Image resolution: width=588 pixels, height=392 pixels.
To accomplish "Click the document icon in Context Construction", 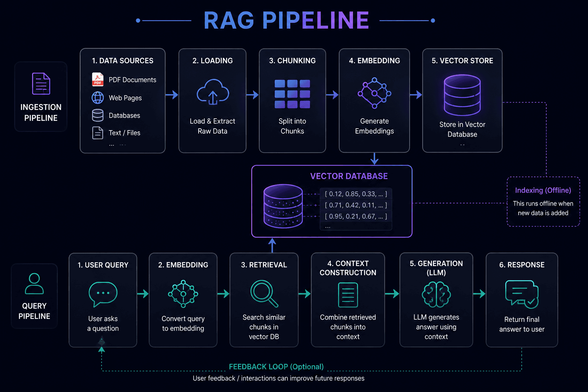I will coord(348,295).
